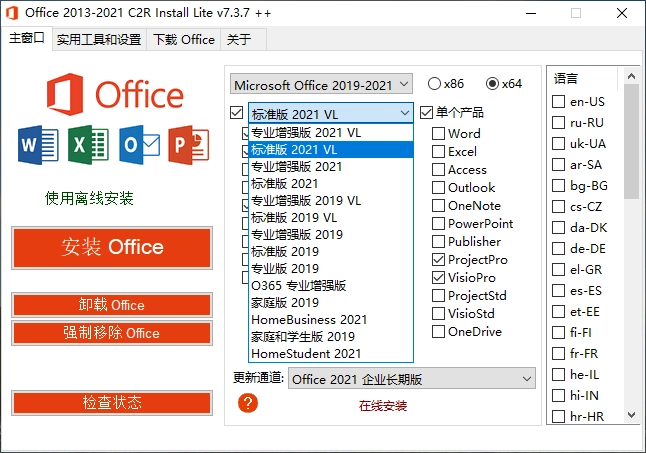
Task: Choose 专业增强版 2021 VL from list
Action: pos(331,133)
